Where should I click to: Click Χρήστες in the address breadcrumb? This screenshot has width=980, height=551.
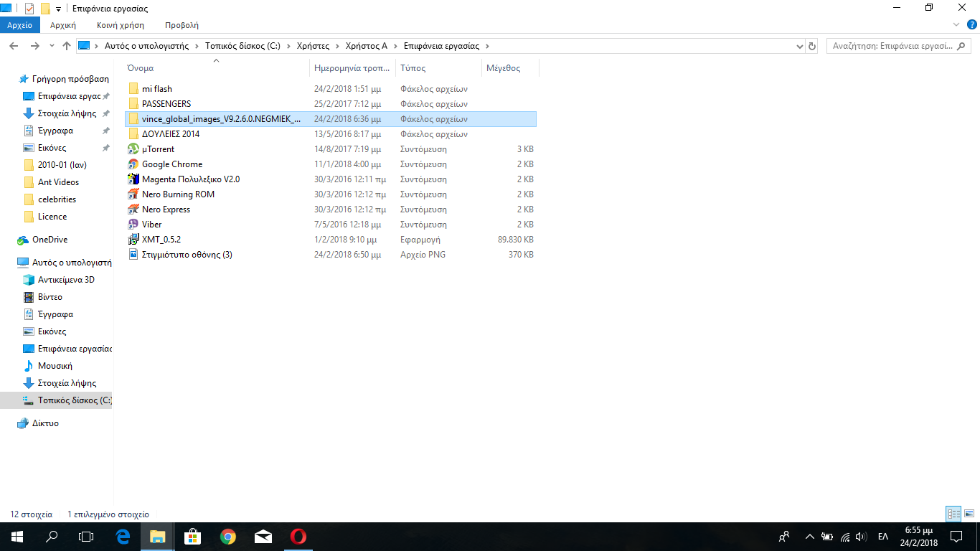coord(313,46)
